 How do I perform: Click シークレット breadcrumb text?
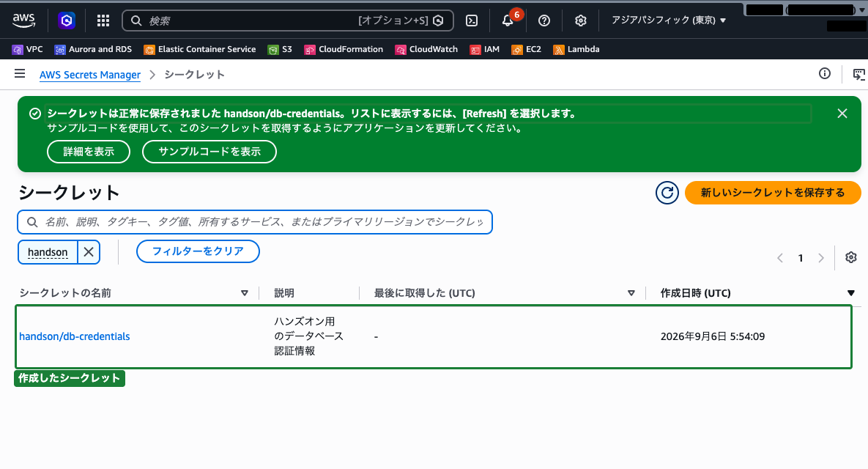coord(194,75)
